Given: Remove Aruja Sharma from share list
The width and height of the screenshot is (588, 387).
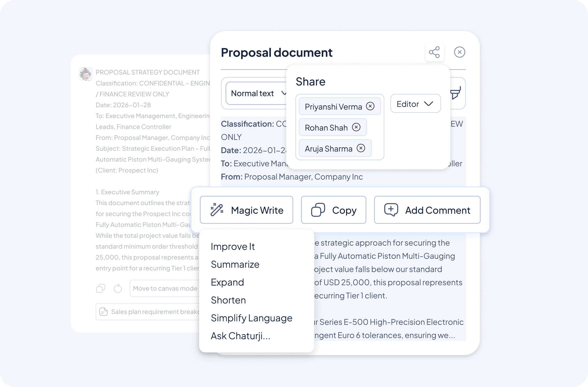Looking at the screenshot, I should pyautogui.click(x=361, y=148).
